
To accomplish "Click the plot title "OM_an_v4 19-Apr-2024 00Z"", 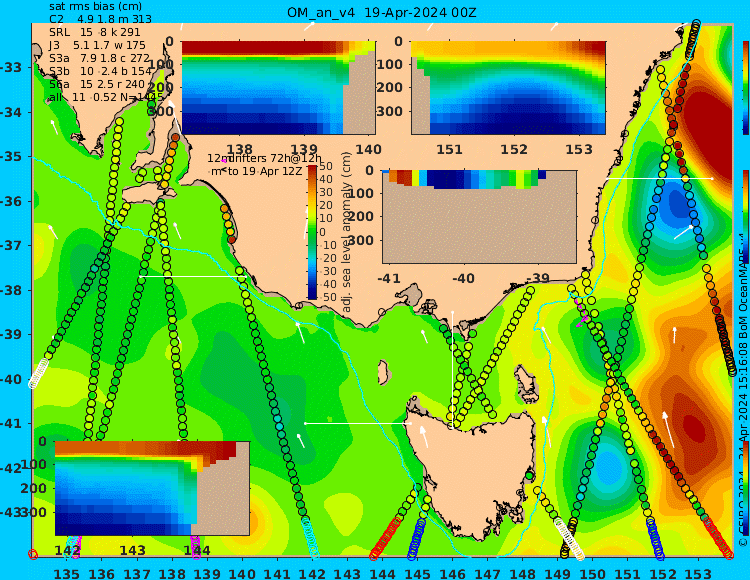I will click(382, 13).
